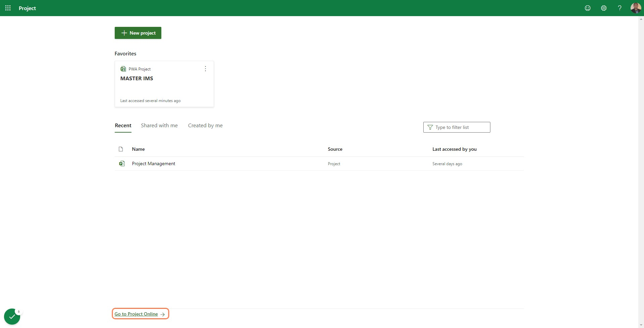Click the Type to filter list field
Screen dimensions: 644x328
tap(457, 127)
